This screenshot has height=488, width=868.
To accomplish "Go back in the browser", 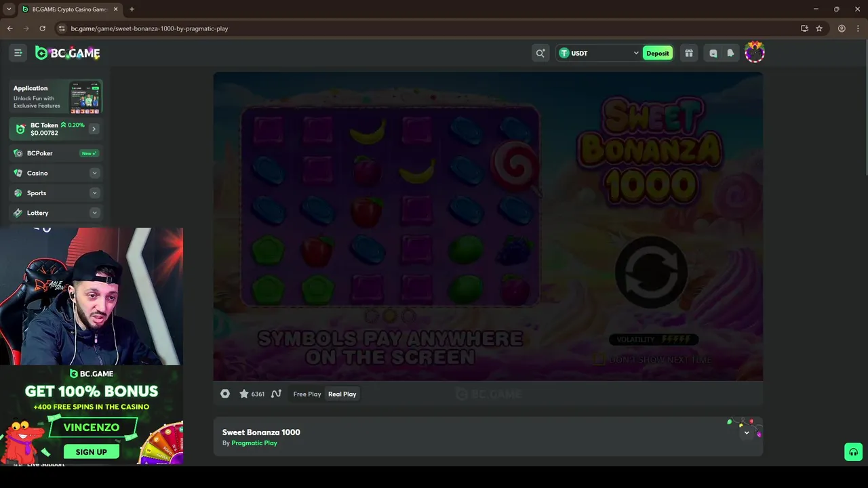I will pos(9,28).
